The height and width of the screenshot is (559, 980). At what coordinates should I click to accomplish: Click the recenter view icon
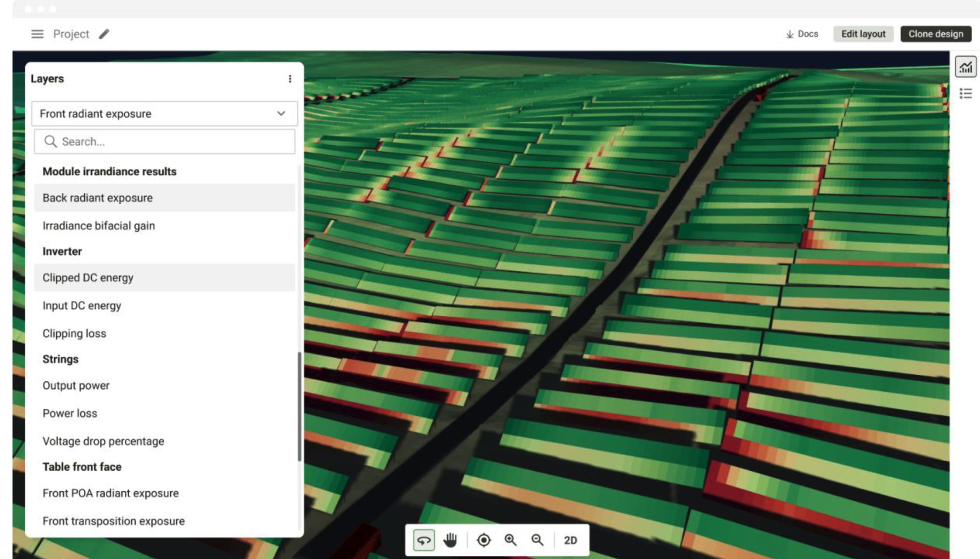484,540
